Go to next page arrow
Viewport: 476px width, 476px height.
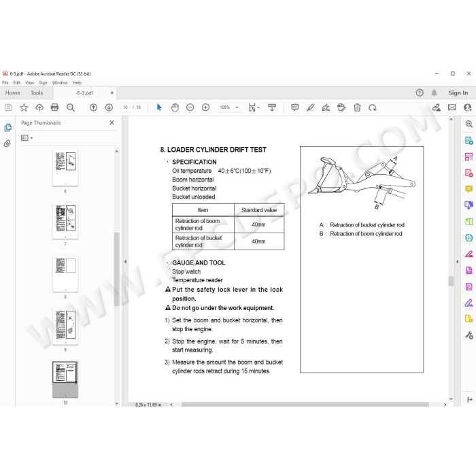click(x=109, y=107)
